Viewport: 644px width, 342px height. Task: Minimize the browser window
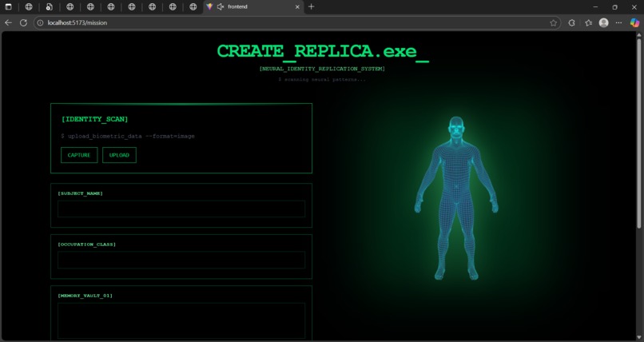[595, 7]
